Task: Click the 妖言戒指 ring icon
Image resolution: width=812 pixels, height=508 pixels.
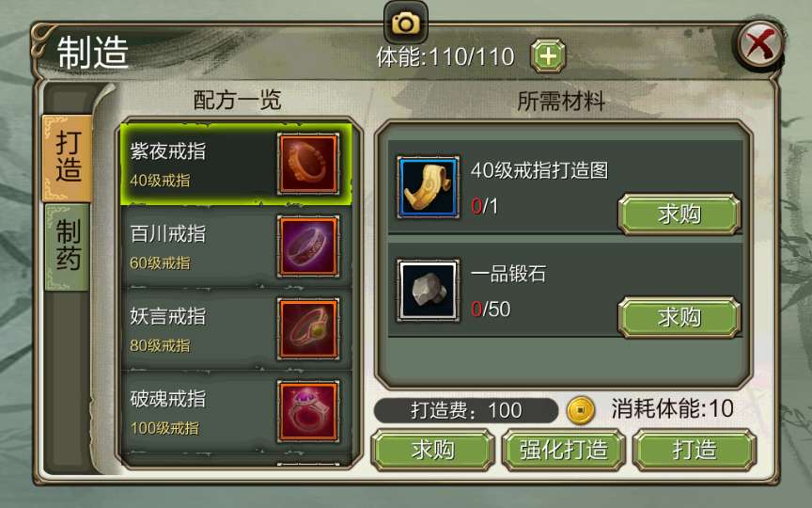Action: 308,328
